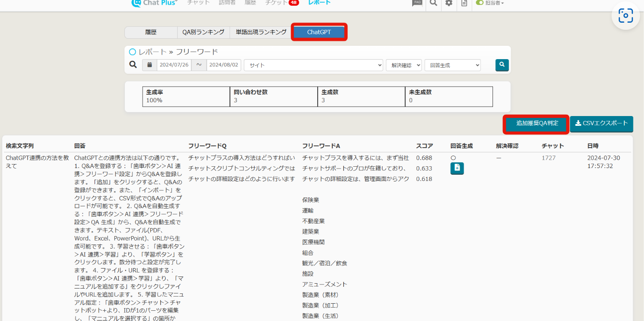Viewport: 644px width, 321px height.
Task: Click the add-QA plus document icon
Action: [457, 168]
